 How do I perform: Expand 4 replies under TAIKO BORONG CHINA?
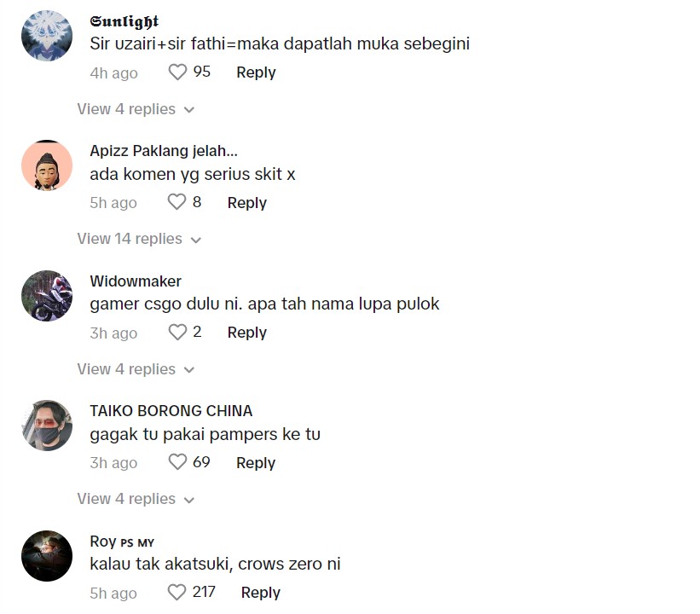coord(136,499)
